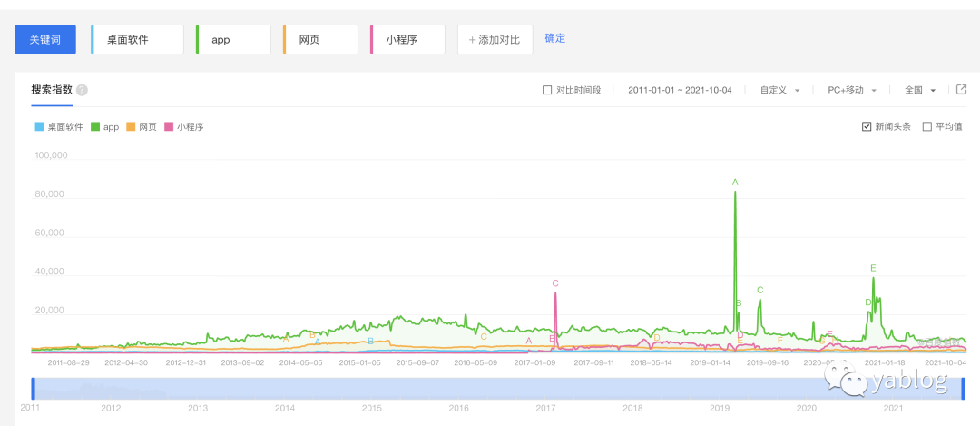Click the green app legend icon
Screen dimensions: 980x426
(94, 126)
